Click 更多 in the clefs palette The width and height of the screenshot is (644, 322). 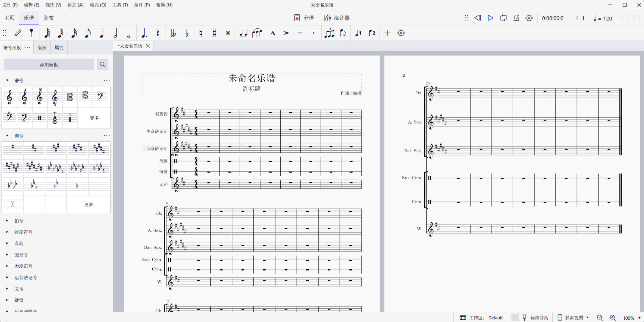[x=94, y=118]
